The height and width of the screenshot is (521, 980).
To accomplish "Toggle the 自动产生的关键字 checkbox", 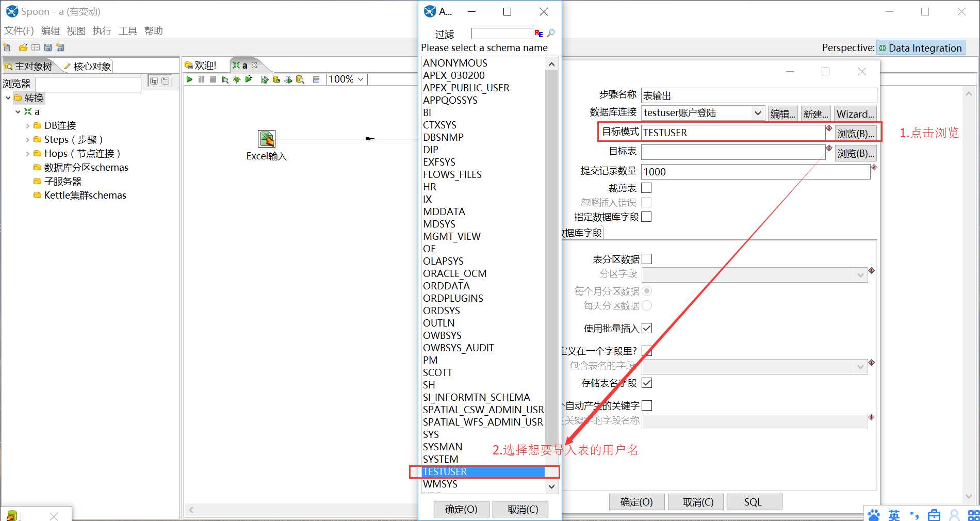I will pos(647,405).
